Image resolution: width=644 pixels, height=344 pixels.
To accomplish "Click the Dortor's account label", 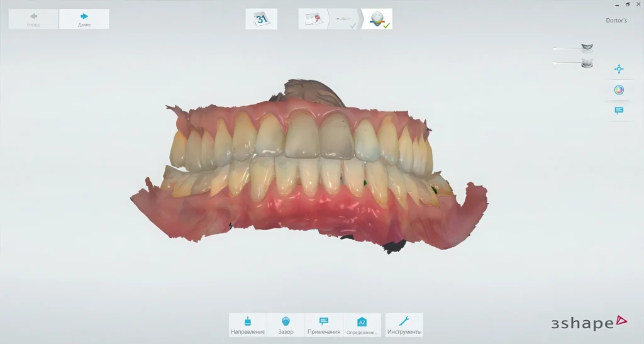I will click(x=616, y=21).
